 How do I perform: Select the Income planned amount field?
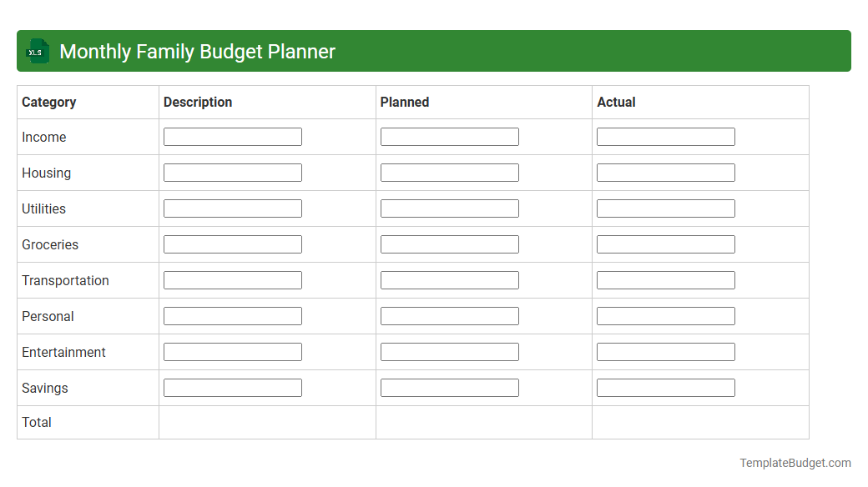click(x=449, y=136)
